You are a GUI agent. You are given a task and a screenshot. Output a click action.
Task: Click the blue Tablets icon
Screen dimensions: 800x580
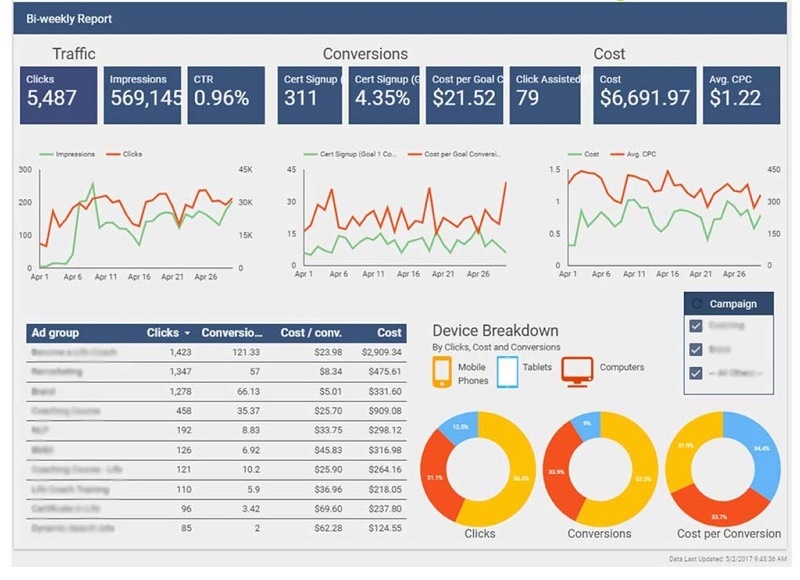click(507, 372)
